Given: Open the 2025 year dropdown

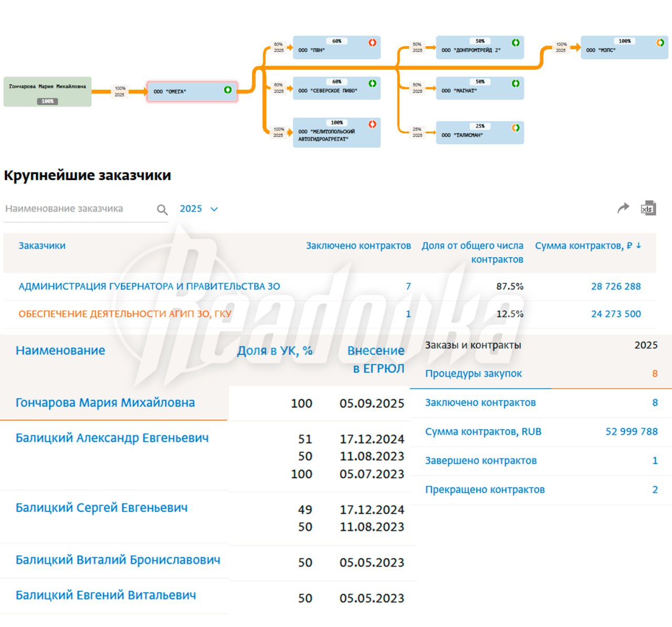Looking at the screenshot, I should tap(198, 209).
